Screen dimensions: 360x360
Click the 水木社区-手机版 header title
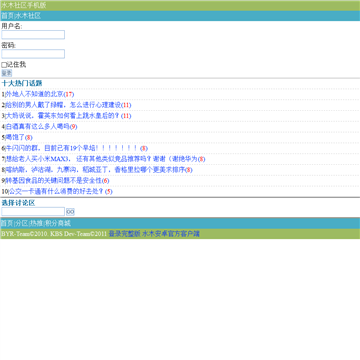coord(24,5)
